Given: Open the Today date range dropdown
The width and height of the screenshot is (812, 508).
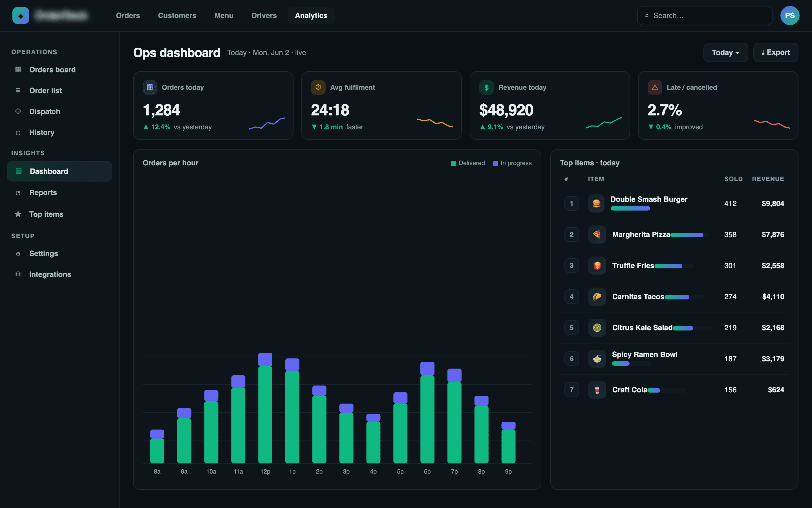Looking at the screenshot, I should coord(725,52).
